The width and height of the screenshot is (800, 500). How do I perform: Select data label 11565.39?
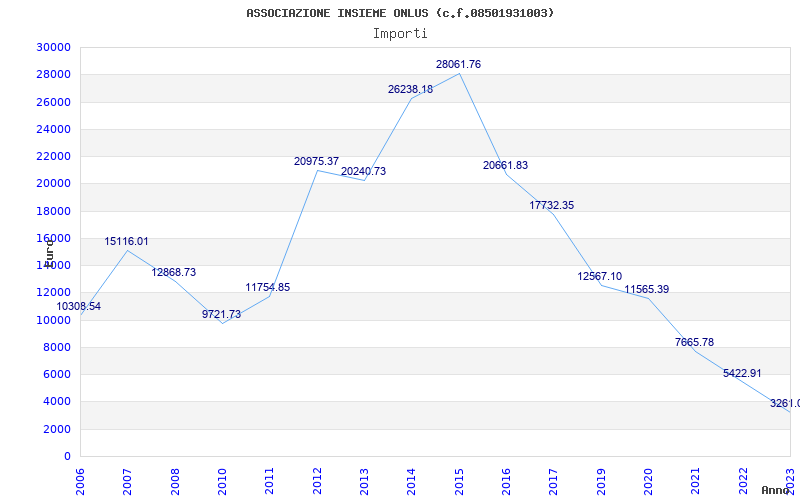click(647, 289)
